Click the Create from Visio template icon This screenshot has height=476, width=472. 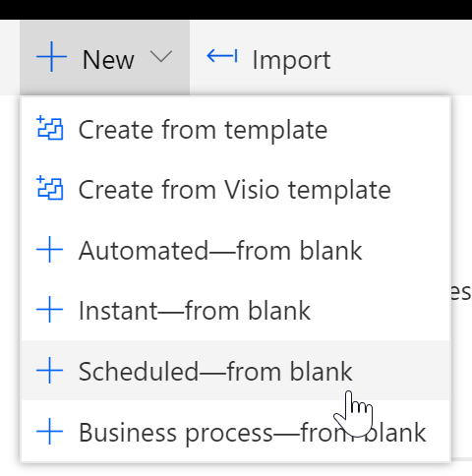(x=49, y=188)
